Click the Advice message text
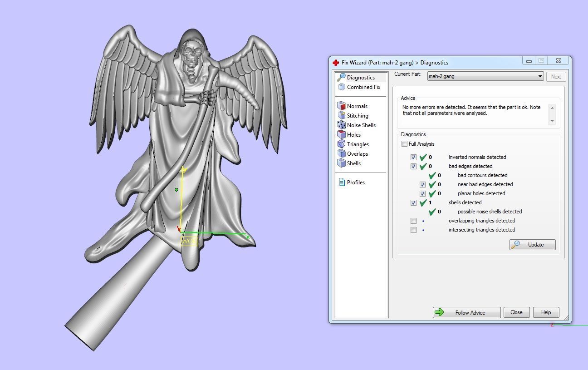This screenshot has width=588, height=370. click(471, 110)
